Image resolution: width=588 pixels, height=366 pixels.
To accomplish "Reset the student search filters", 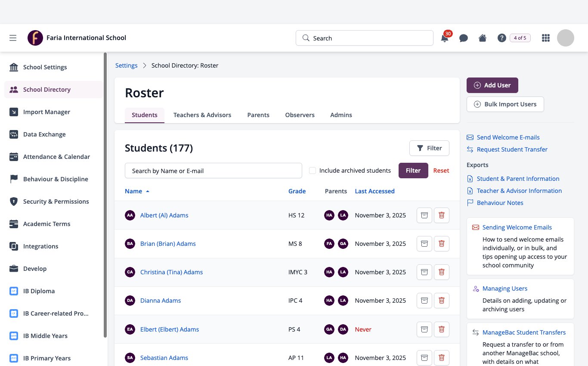I will [x=441, y=171].
